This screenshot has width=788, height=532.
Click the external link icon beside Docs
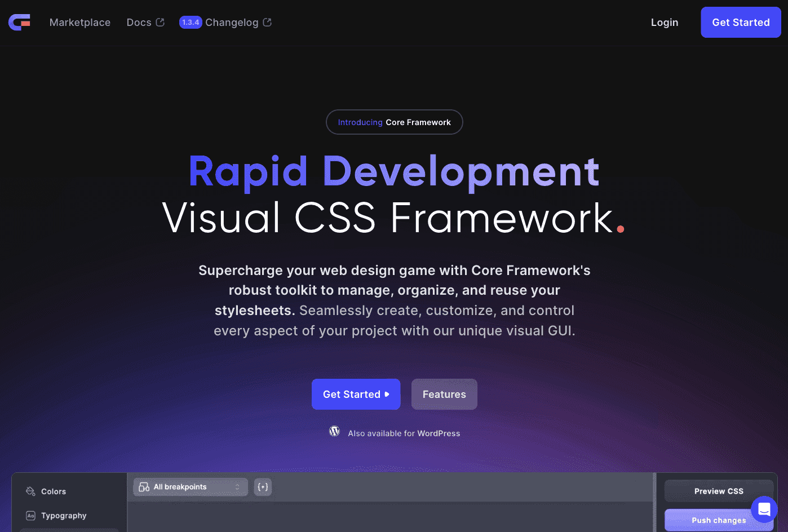tap(160, 23)
